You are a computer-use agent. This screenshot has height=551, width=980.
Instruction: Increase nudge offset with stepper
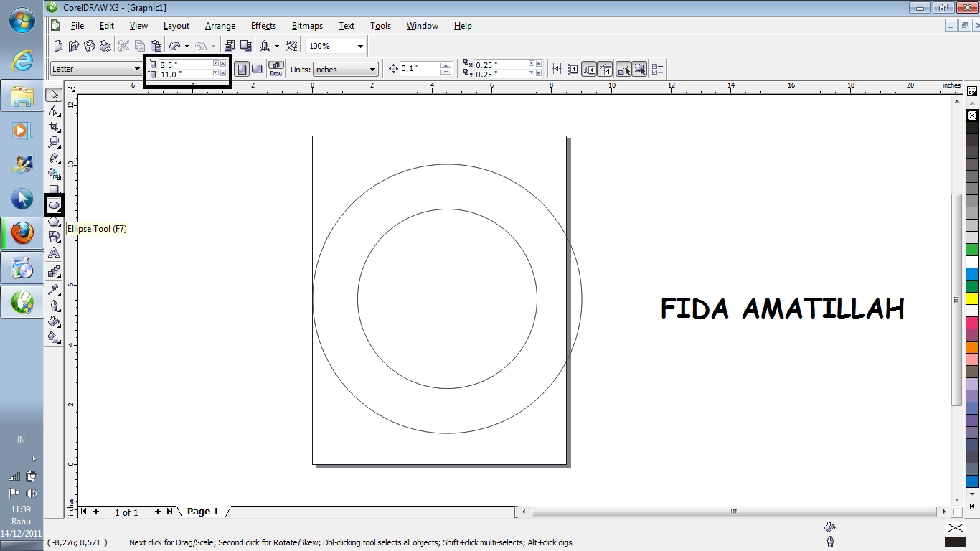coord(446,65)
